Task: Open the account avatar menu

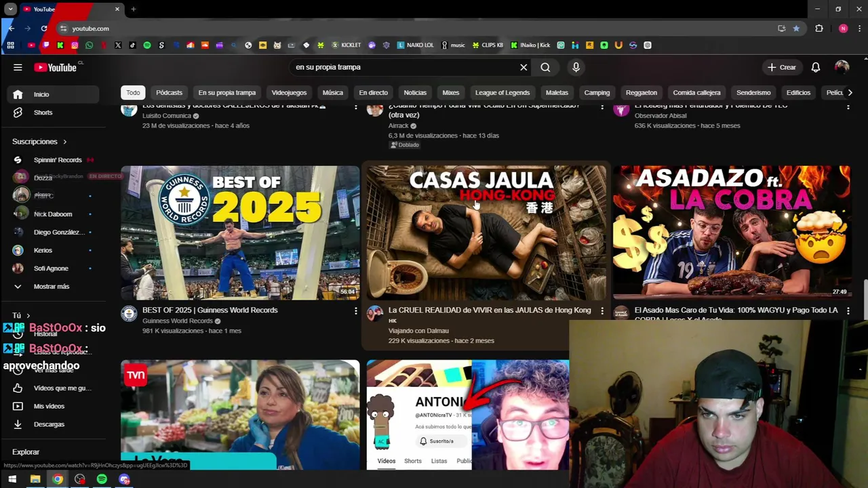Action: [x=842, y=67]
